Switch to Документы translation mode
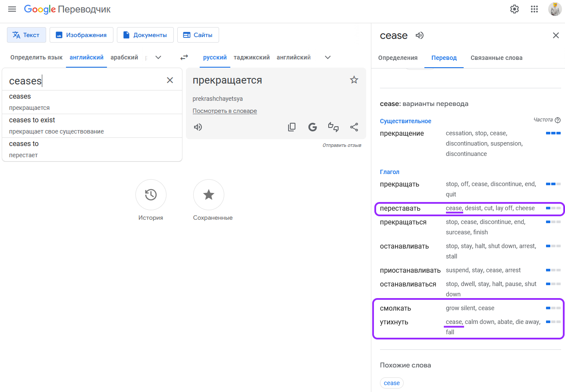The height and width of the screenshot is (392, 565). tap(145, 35)
